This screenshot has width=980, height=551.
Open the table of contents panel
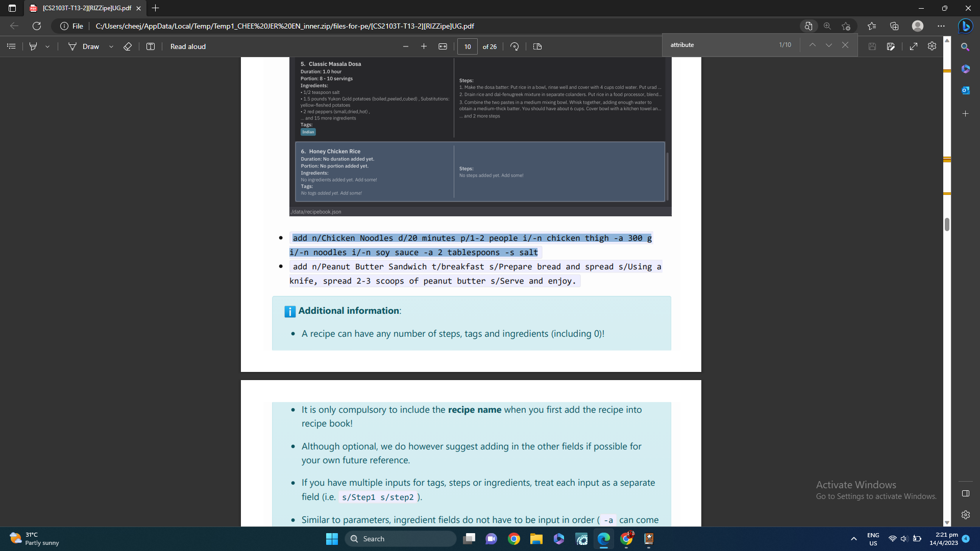(x=11, y=46)
